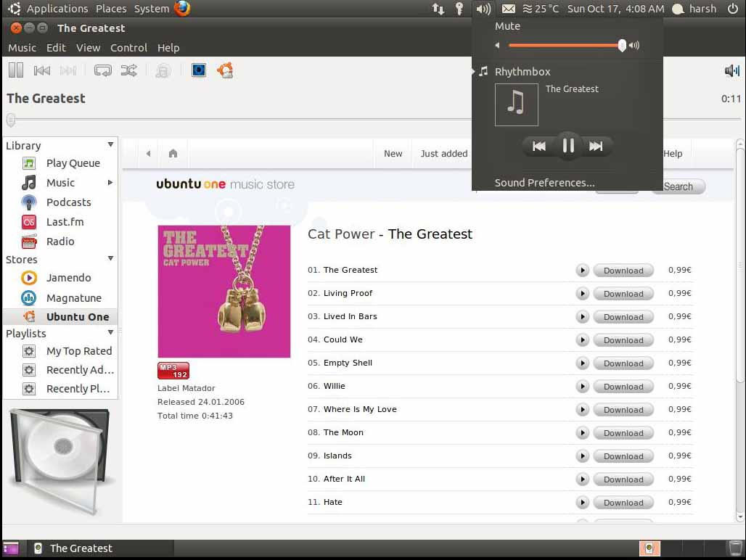Screen dimensions: 746x560
Task: Expand the Music sidebar arrow
Action: (x=110, y=183)
